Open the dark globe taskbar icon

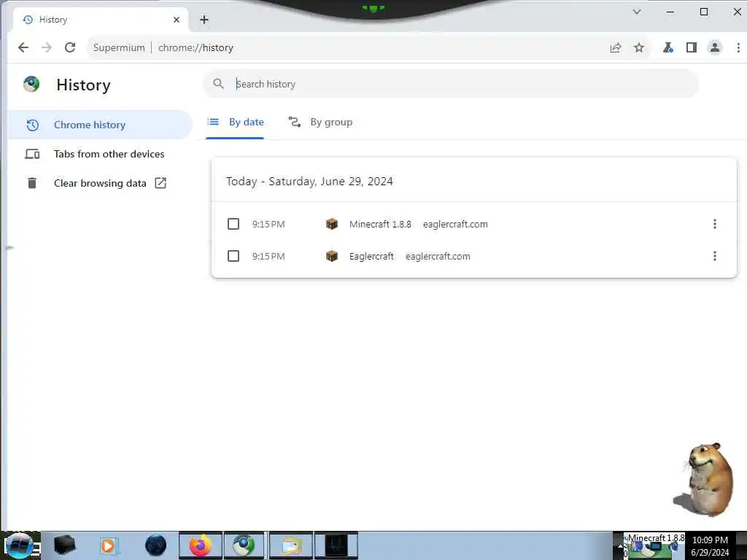click(x=156, y=545)
